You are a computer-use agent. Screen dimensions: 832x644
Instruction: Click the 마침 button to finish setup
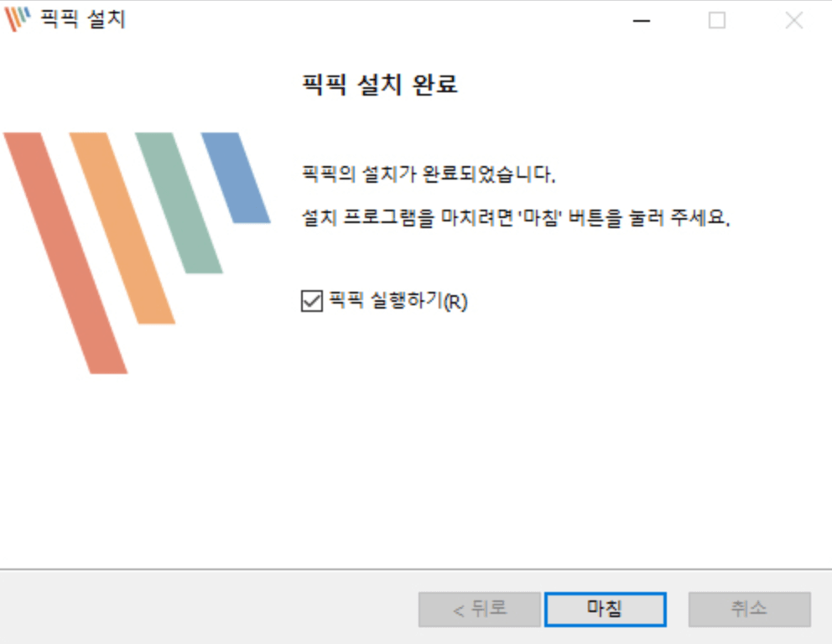click(x=605, y=609)
